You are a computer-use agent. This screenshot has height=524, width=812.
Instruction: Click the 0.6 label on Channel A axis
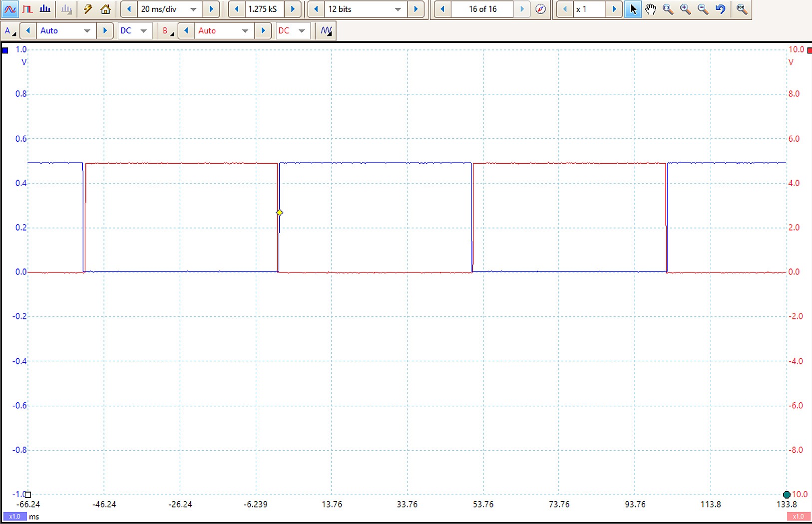pyautogui.click(x=21, y=139)
